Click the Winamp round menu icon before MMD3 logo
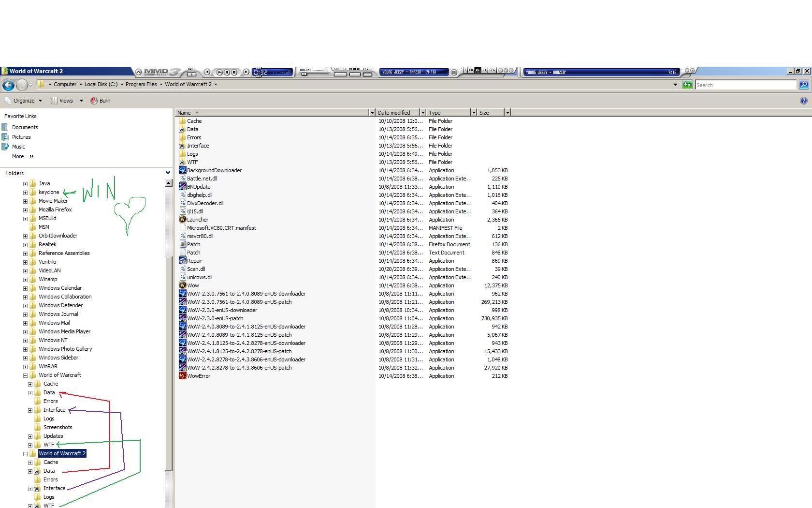This screenshot has width=812, height=508. tap(138, 72)
